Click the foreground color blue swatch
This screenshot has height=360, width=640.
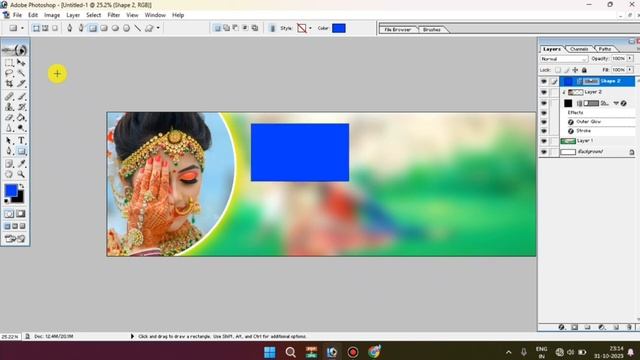[x=11, y=190]
